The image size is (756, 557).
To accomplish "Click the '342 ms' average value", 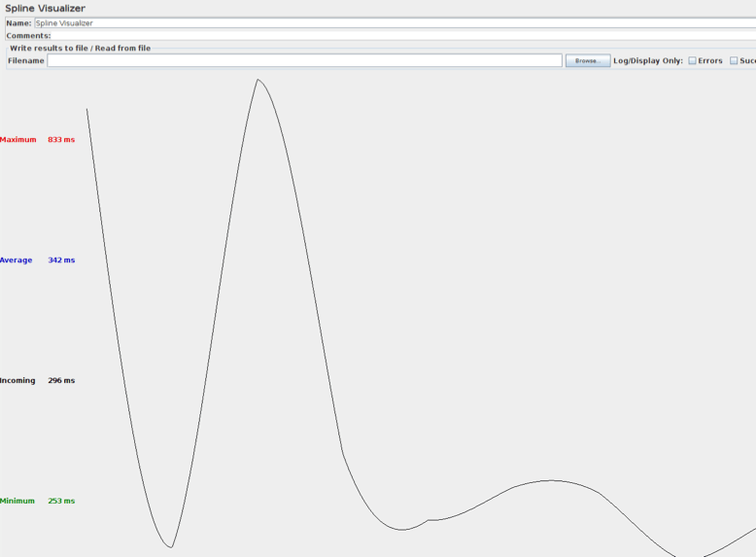I will click(61, 261).
